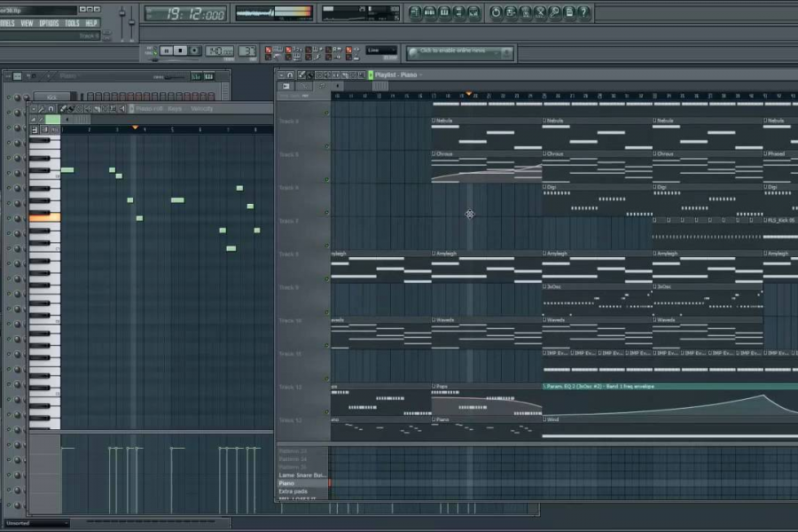Select the Slip tool in Playlist toolbar

coord(336,74)
